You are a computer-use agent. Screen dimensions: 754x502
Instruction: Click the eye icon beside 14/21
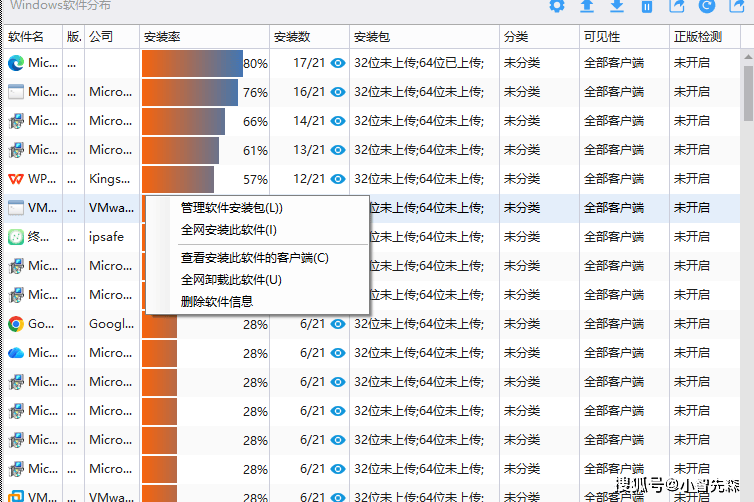coord(338,121)
